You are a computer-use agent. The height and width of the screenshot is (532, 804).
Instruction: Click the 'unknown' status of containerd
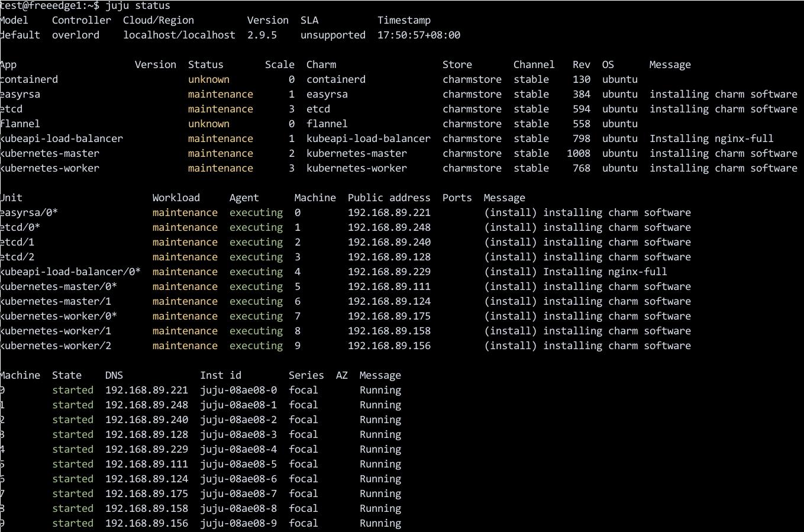point(209,79)
